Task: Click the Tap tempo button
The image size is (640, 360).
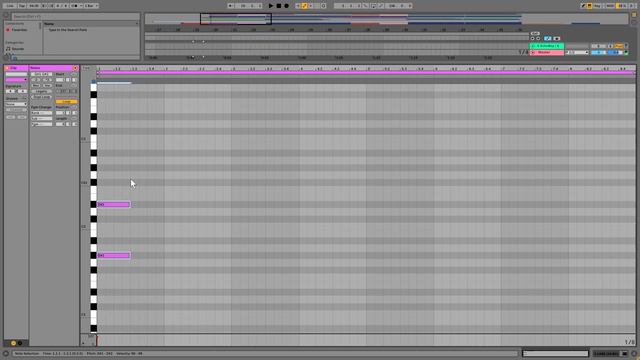Action: (22, 6)
